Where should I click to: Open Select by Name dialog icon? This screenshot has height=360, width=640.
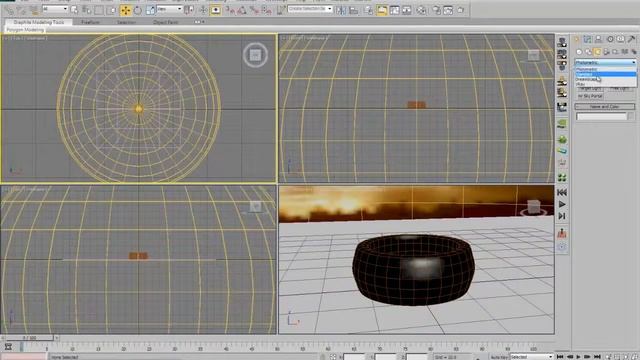coord(87,10)
